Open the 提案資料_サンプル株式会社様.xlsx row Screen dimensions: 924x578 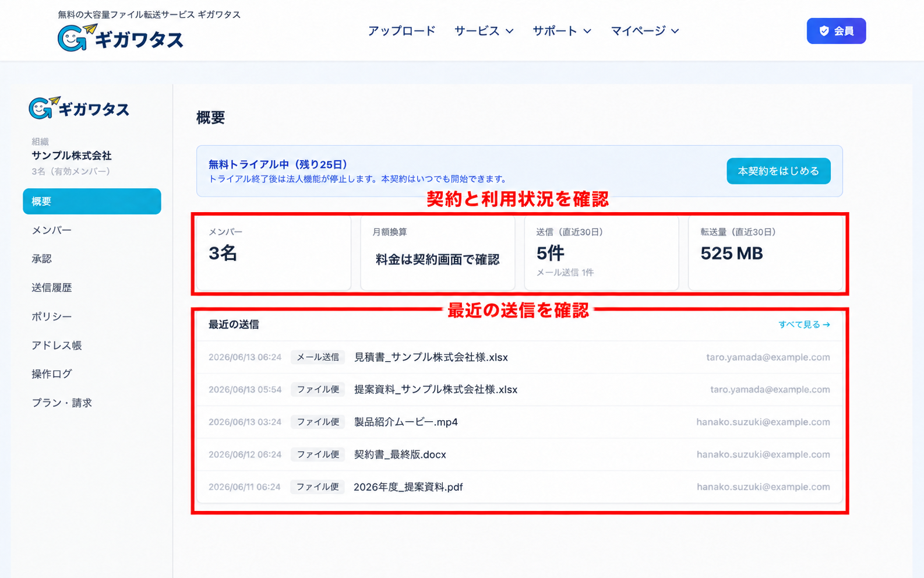click(x=520, y=390)
